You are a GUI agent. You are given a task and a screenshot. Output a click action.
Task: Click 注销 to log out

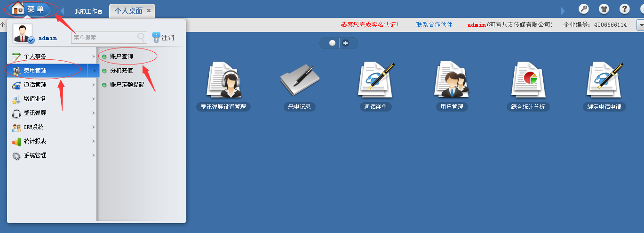tap(164, 38)
